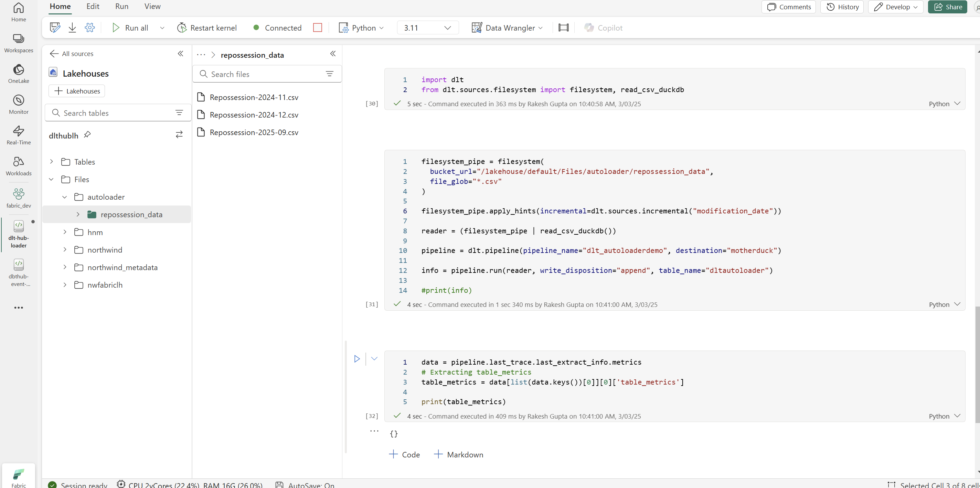Image resolution: width=980 pixels, height=488 pixels.
Task: Open OneLake from the sidebar
Action: click(18, 73)
